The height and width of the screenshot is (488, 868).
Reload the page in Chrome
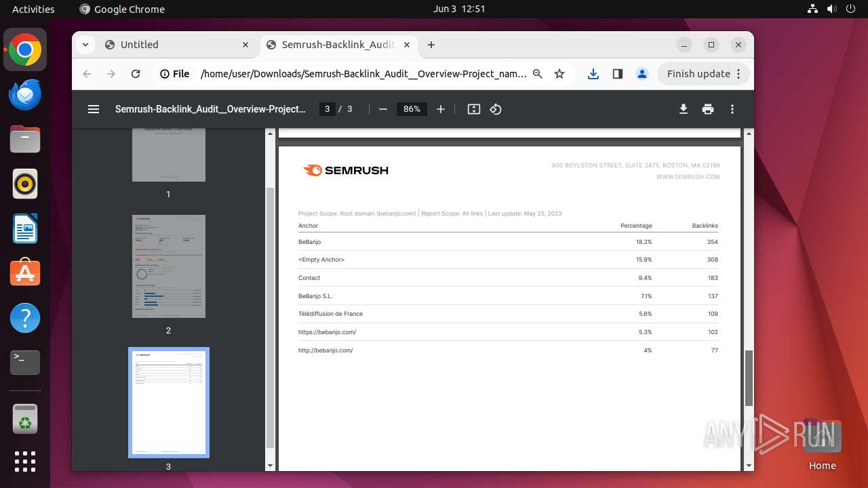point(136,74)
